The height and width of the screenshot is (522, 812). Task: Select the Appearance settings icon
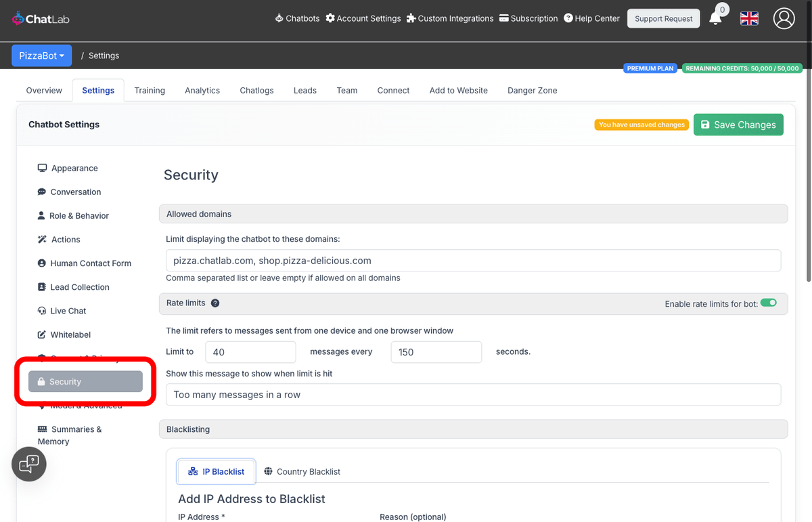click(x=41, y=168)
